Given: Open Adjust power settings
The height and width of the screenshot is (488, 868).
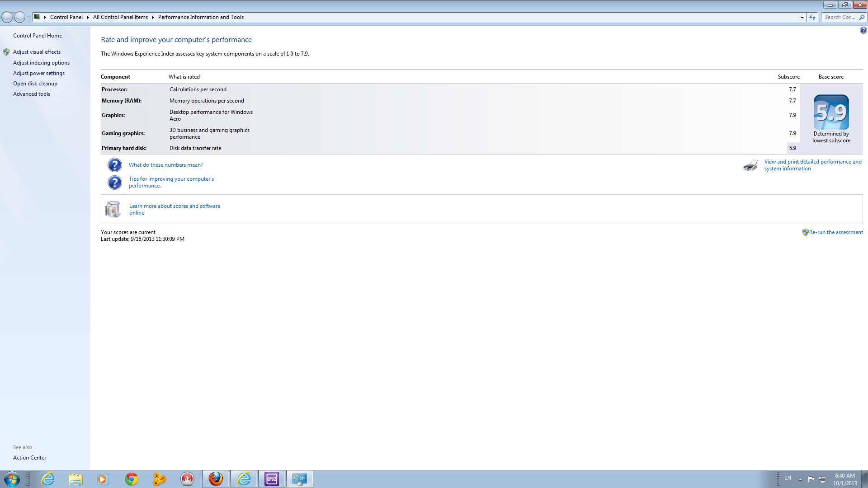Looking at the screenshot, I should click(x=39, y=73).
